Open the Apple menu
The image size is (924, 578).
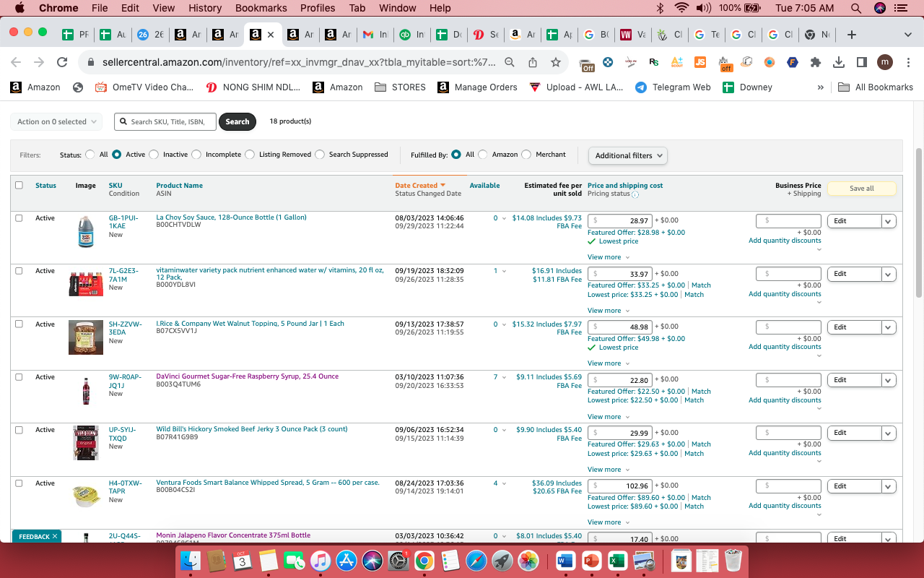click(x=19, y=8)
